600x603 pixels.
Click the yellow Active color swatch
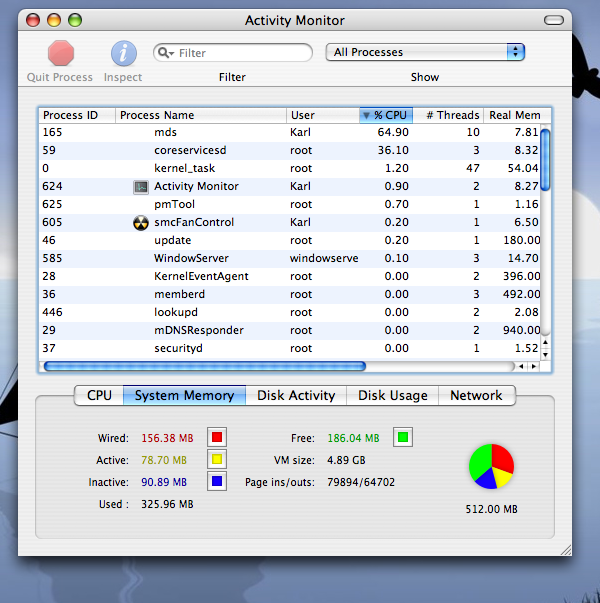click(x=217, y=459)
